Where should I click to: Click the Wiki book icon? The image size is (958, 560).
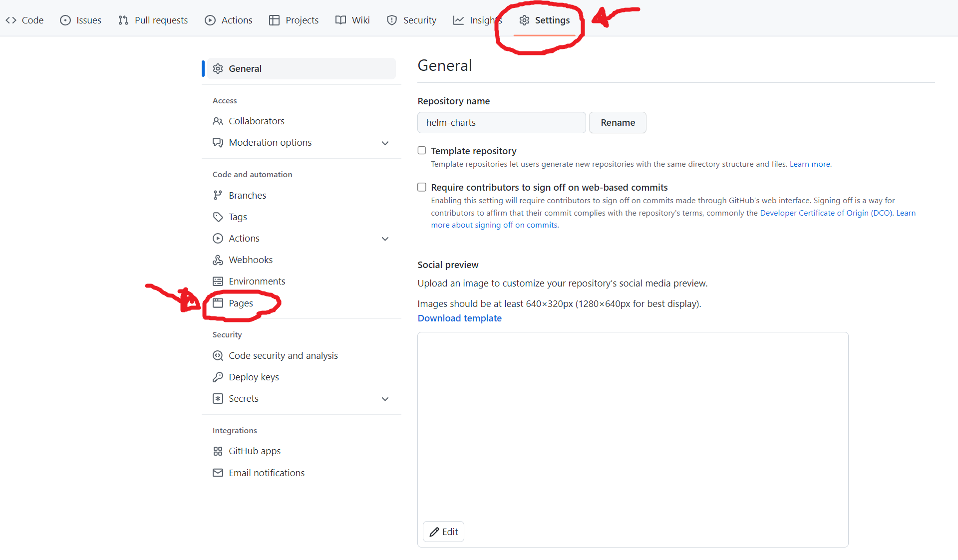coord(340,20)
